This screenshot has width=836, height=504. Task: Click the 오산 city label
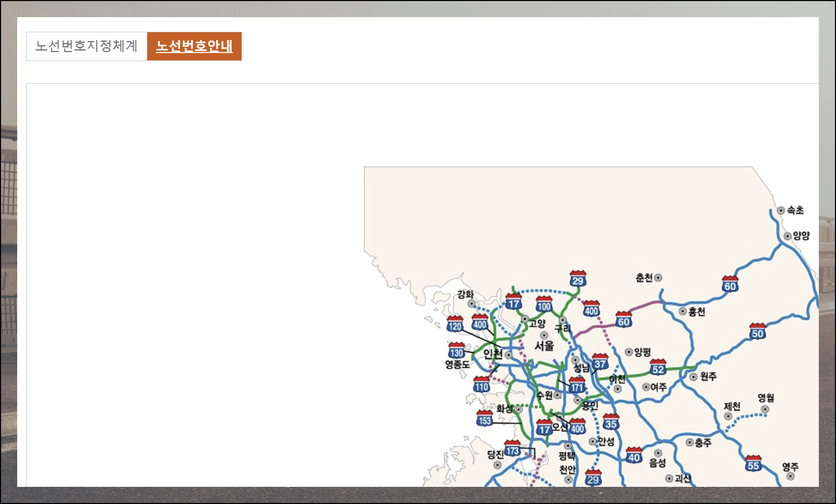[560, 427]
